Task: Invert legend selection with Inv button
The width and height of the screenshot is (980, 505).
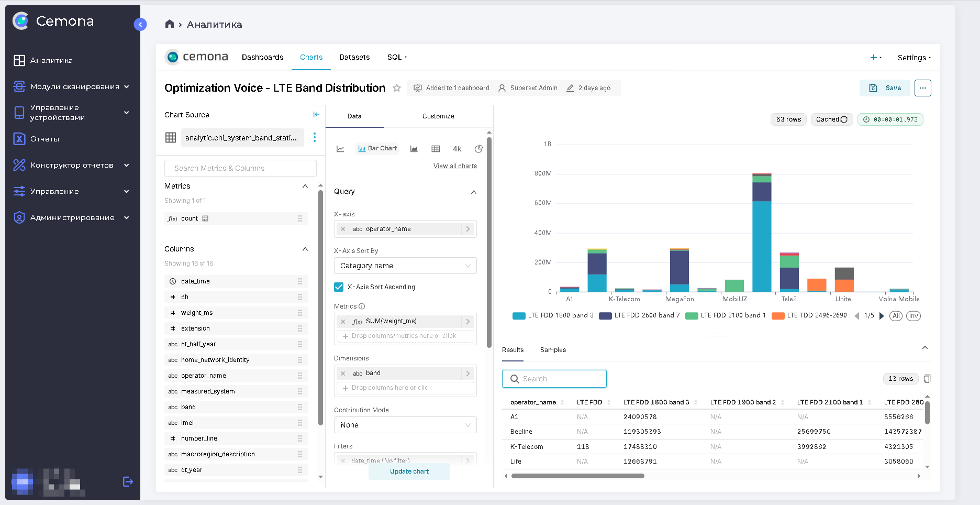Action: [914, 316]
